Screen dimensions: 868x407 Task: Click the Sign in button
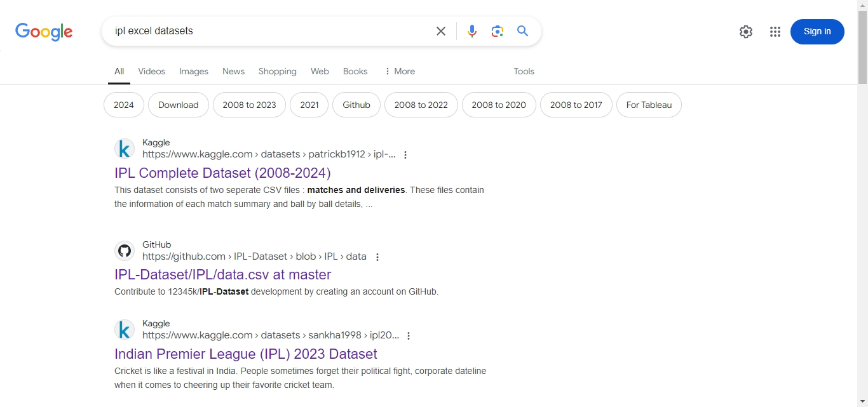coord(817,32)
